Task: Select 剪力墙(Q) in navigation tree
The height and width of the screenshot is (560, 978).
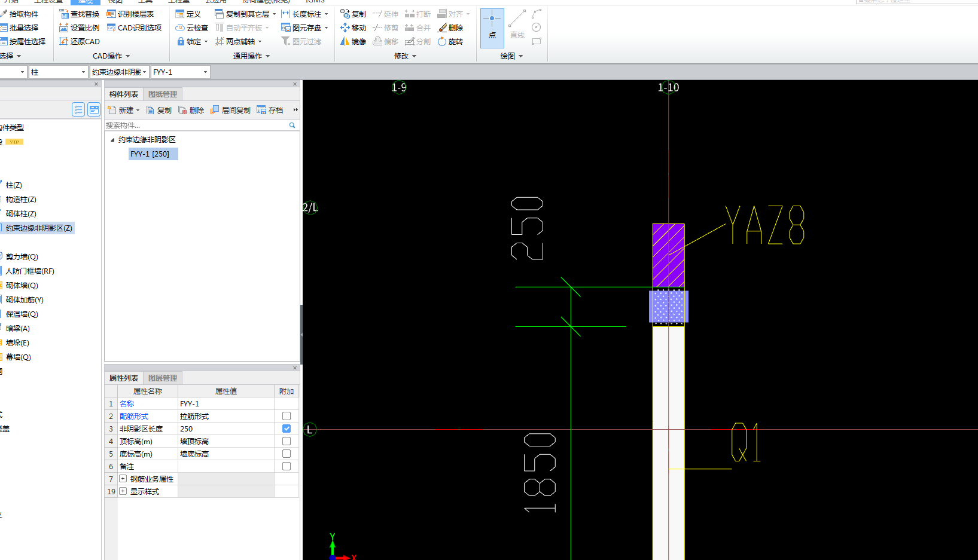Action: point(22,256)
